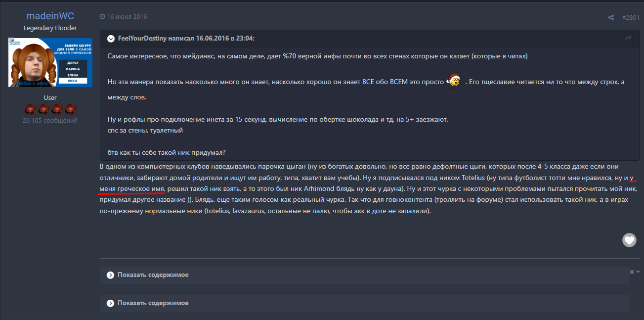Click the 'User' group label under avatar
This screenshot has height=320, width=644.
(x=50, y=98)
